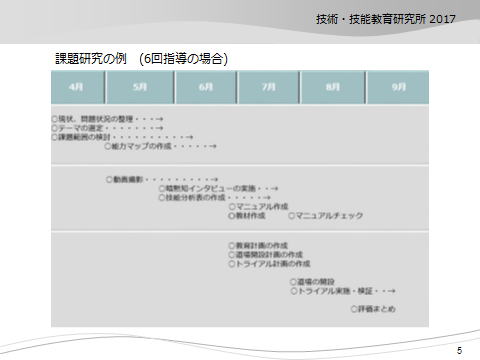Click page number 5 in the corner

(x=459, y=350)
